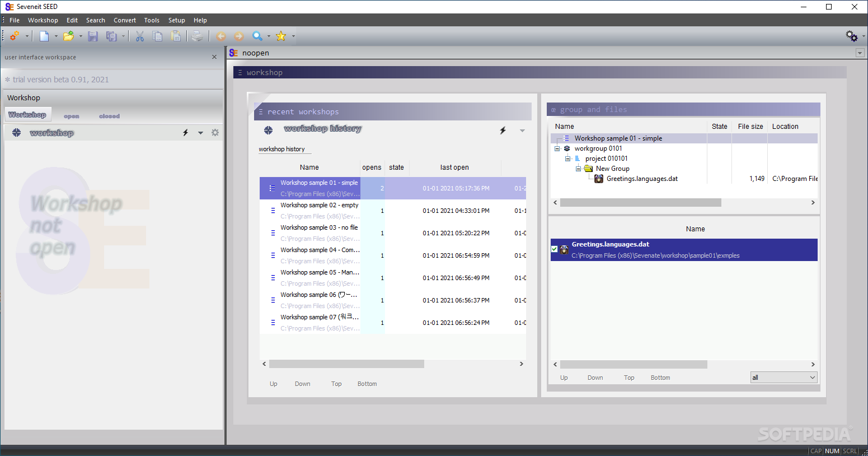
Task: Click the 'last open' column header
Action: pyautogui.click(x=454, y=167)
